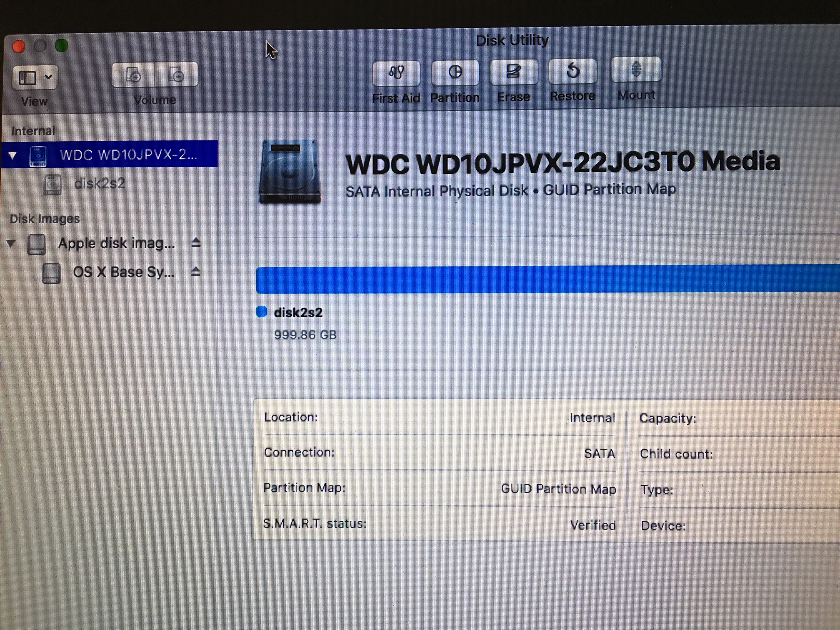
Task: Select the Restore toolbar icon
Action: [x=572, y=71]
